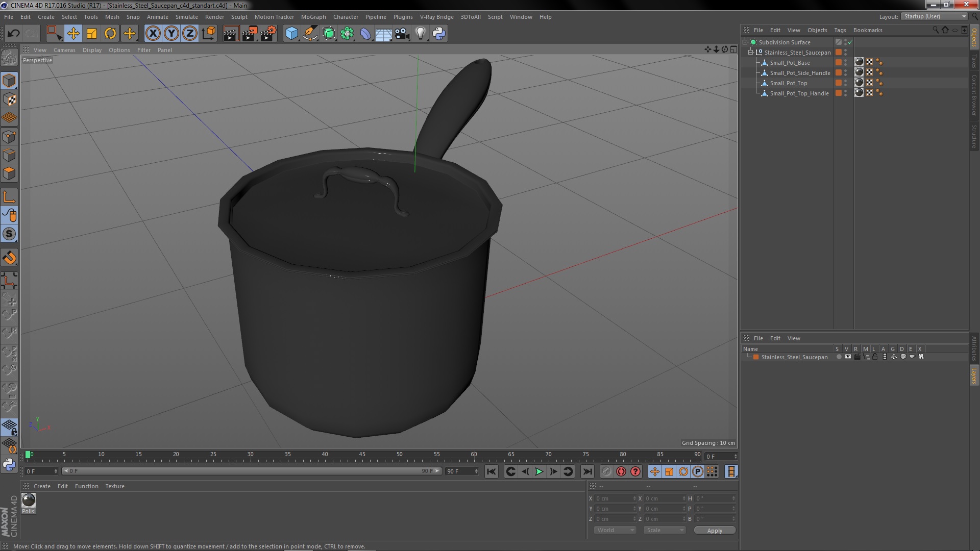This screenshot has width=980, height=551.
Task: Click Small_Pot_Side_Handle material tag
Action: [x=859, y=72]
